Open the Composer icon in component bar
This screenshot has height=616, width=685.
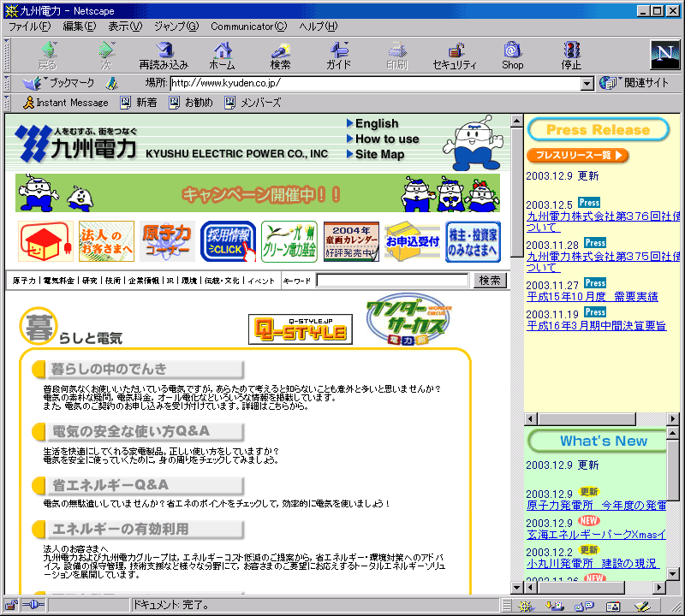pos(642,606)
